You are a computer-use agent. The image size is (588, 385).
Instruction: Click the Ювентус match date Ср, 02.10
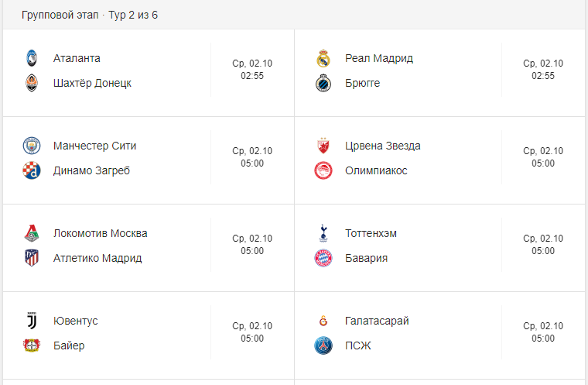(252, 326)
